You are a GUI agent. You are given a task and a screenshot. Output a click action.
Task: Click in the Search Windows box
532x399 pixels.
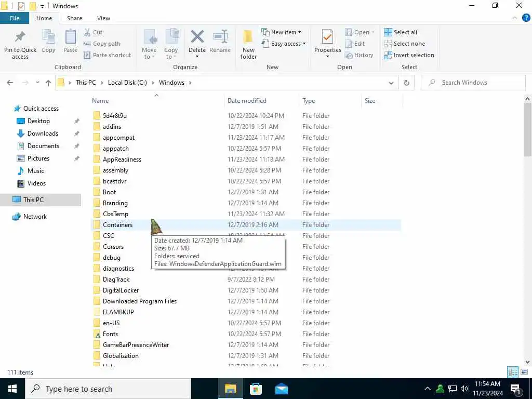click(x=473, y=83)
